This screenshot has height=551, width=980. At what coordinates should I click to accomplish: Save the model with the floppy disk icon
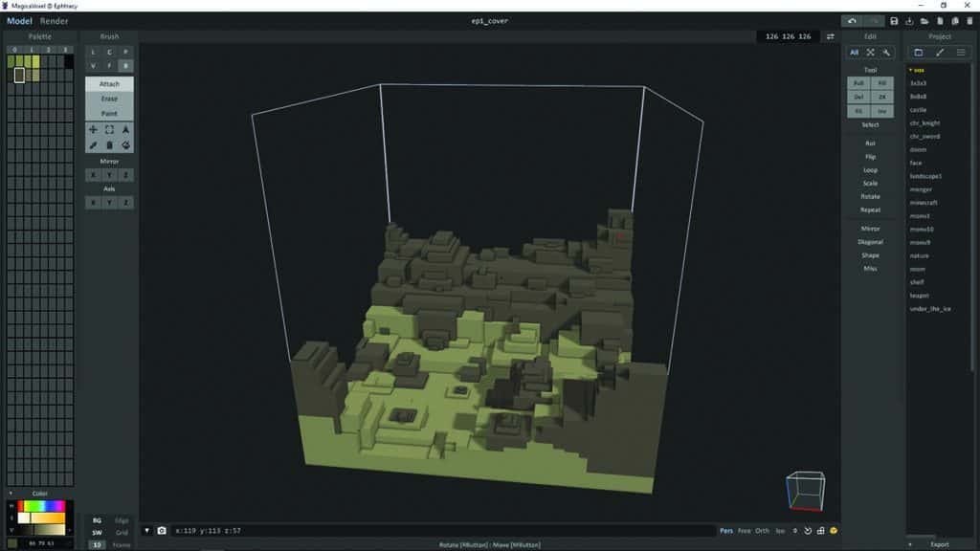tap(894, 21)
